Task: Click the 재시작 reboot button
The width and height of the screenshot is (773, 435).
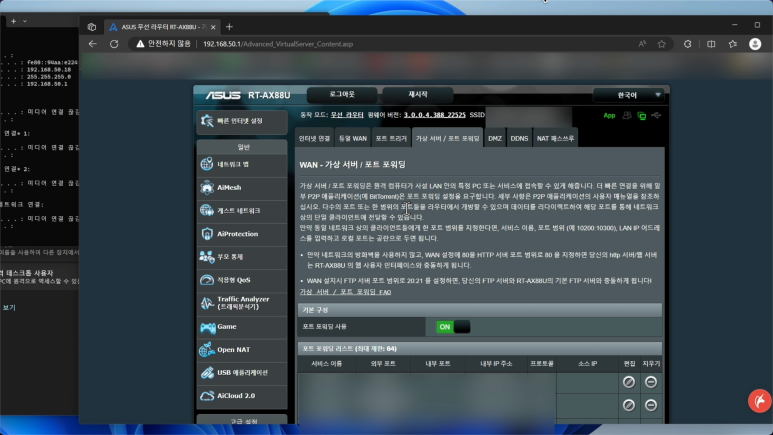Action: [x=418, y=95]
